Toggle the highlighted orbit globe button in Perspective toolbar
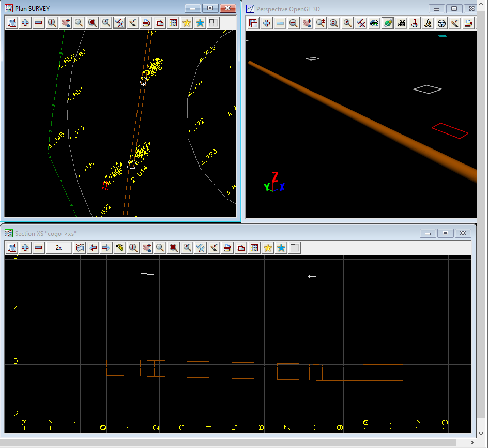The image size is (488, 448). [388, 23]
